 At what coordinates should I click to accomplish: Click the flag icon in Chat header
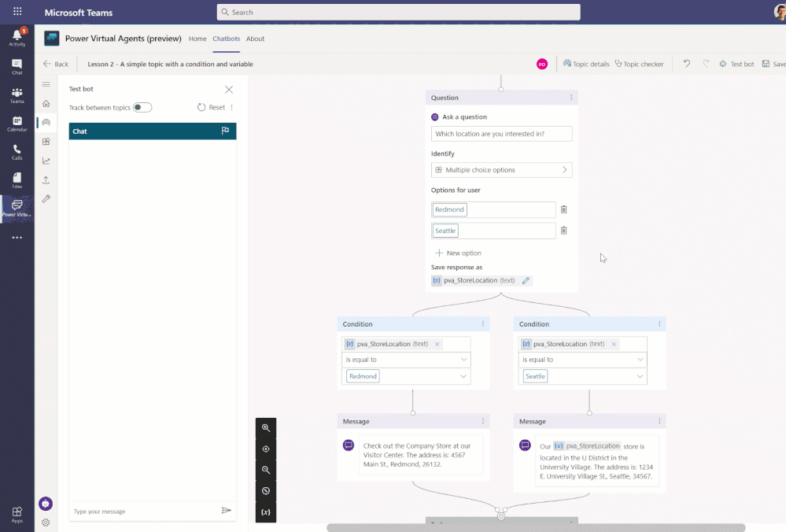pyautogui.click(x=225, y=131)
